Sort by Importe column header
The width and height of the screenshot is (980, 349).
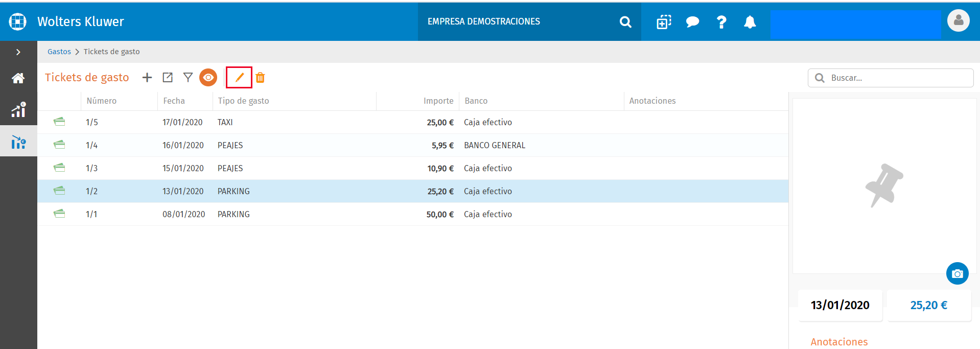438,101
